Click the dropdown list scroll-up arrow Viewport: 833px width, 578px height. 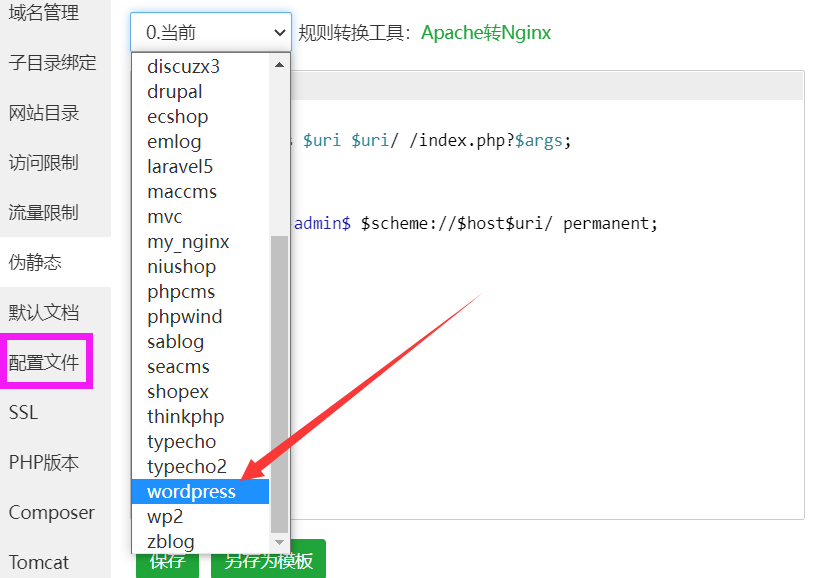click(279, 65)
